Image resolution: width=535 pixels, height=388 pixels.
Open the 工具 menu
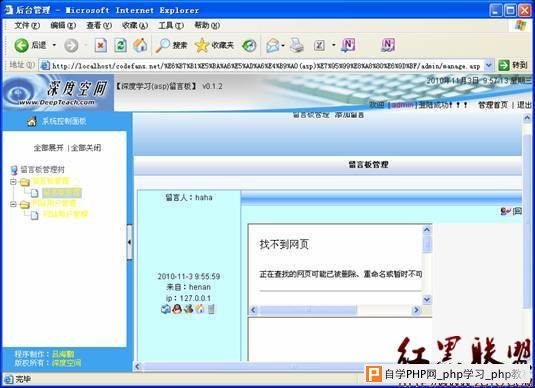point(171,25)
